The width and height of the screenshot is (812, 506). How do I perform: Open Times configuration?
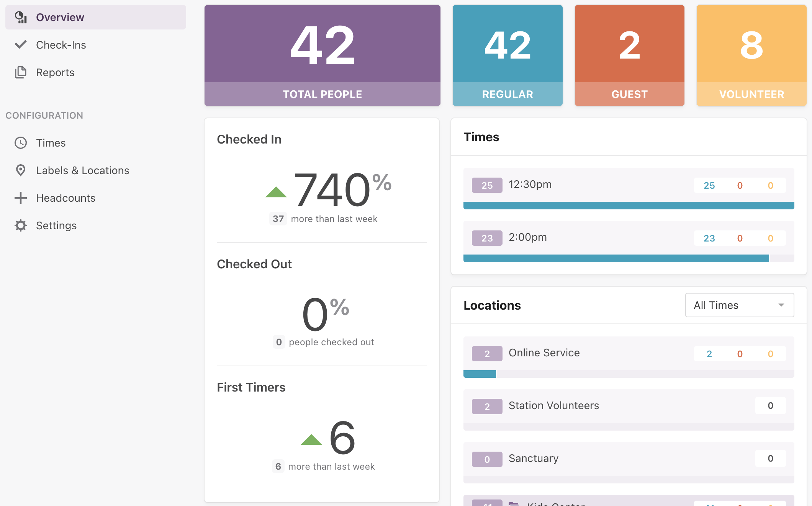[x=96, y=143]
